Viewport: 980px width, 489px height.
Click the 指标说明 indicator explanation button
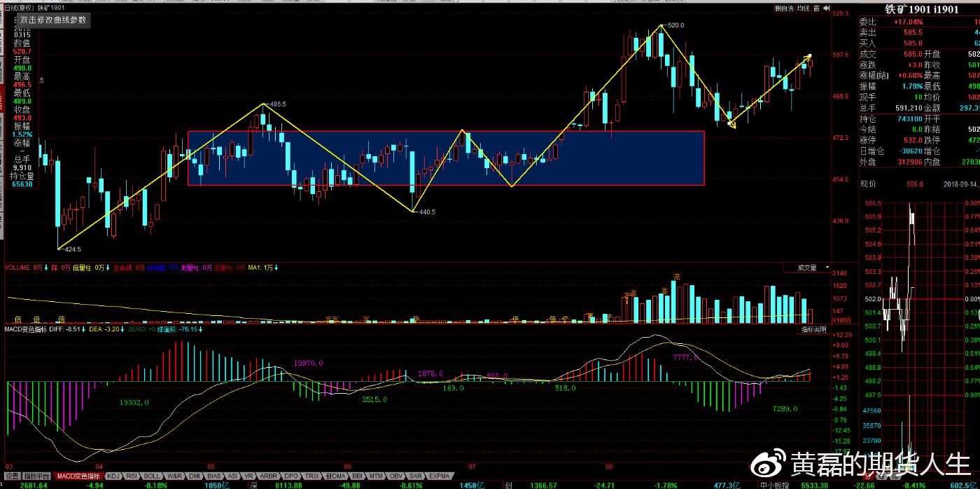[814, 329]
